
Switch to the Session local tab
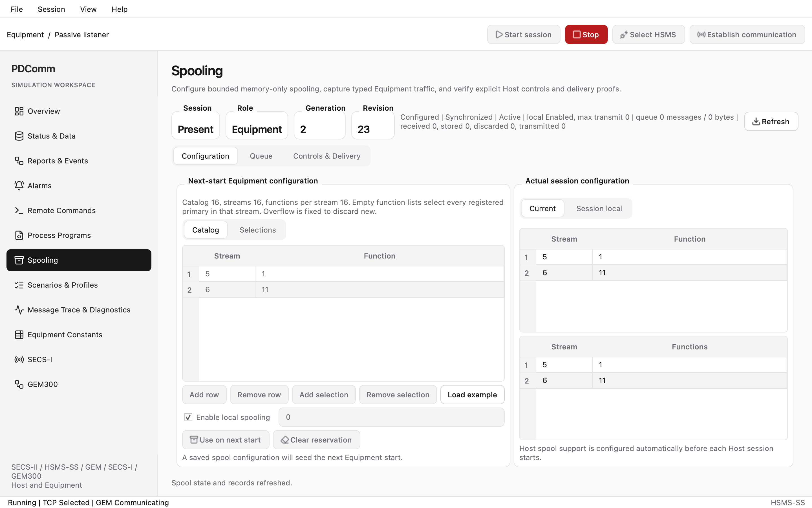[599, 208]
